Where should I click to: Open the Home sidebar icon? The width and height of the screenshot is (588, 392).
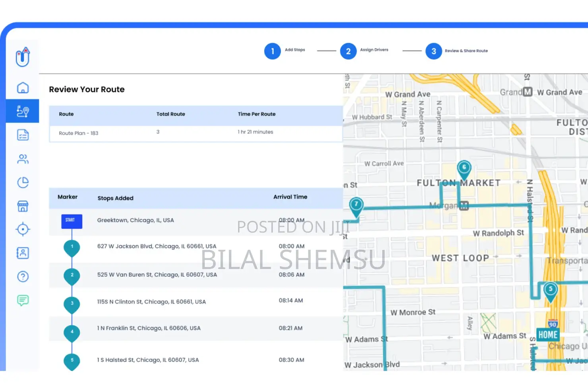(x=23, y=87)
